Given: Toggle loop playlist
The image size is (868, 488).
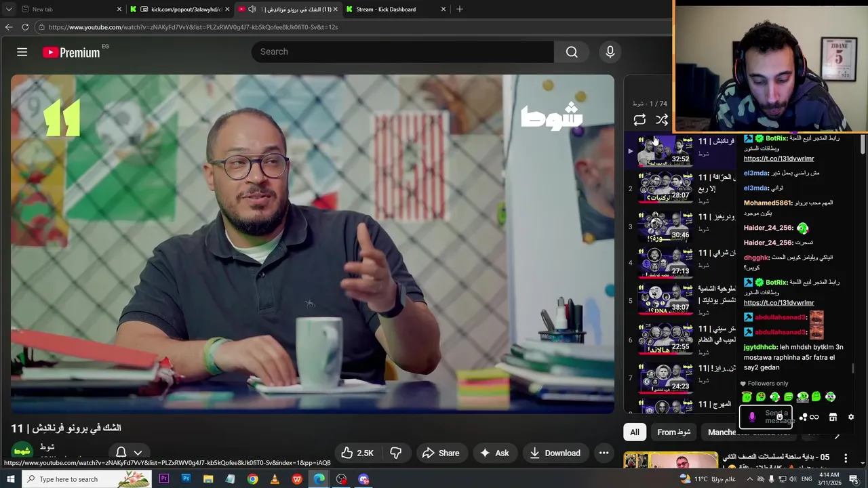Looking at the screenshot, I should (x=639, y=120).
